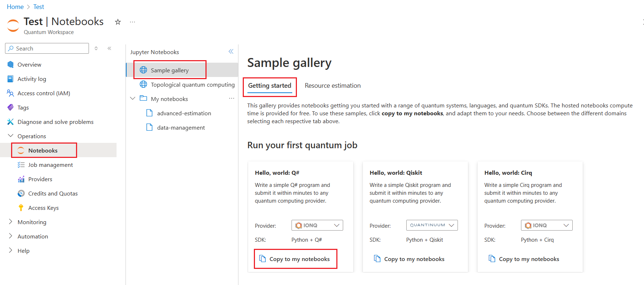Viewport: 644px width, 285px height.
Task: Collapse the My notebooks folder
Action: pyautogui.click(x=133, y=98)
